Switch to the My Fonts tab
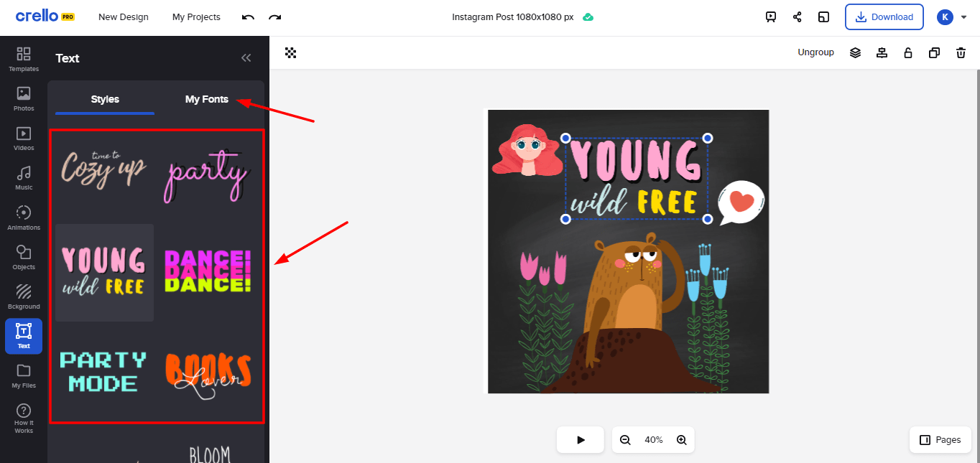The image size is (980, 463). click(x=207, y=99)
